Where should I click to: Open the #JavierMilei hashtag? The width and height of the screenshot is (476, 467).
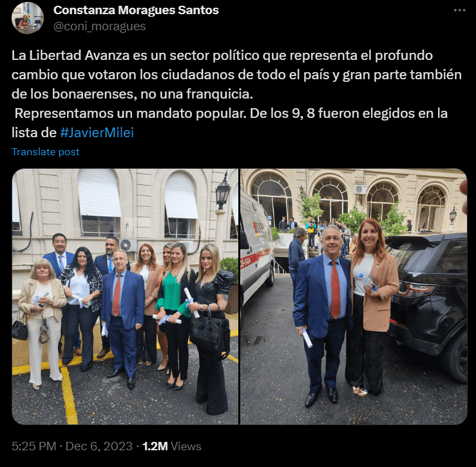tap(97, 133)
